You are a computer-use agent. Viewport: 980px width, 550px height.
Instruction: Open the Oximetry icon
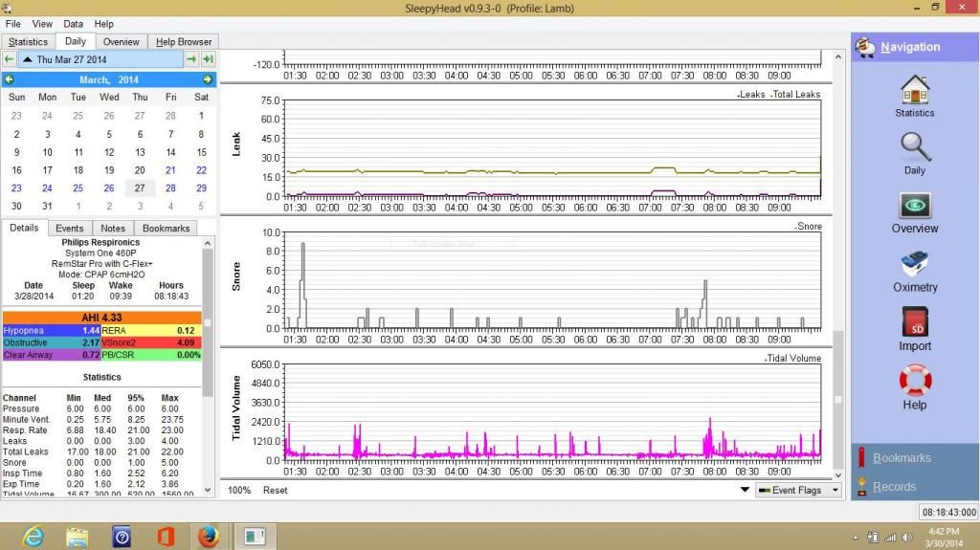[x=915, y=264]
